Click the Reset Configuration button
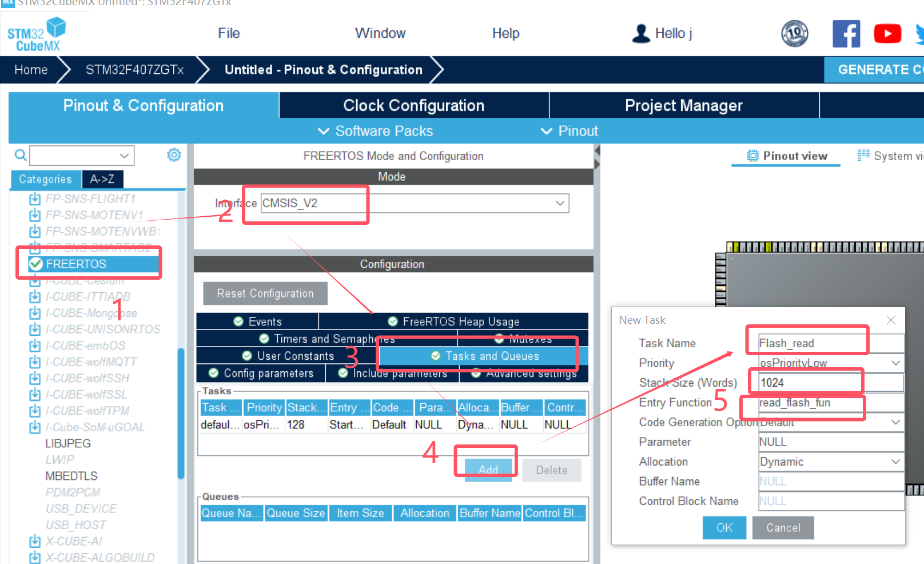 (x=265, y=293)
